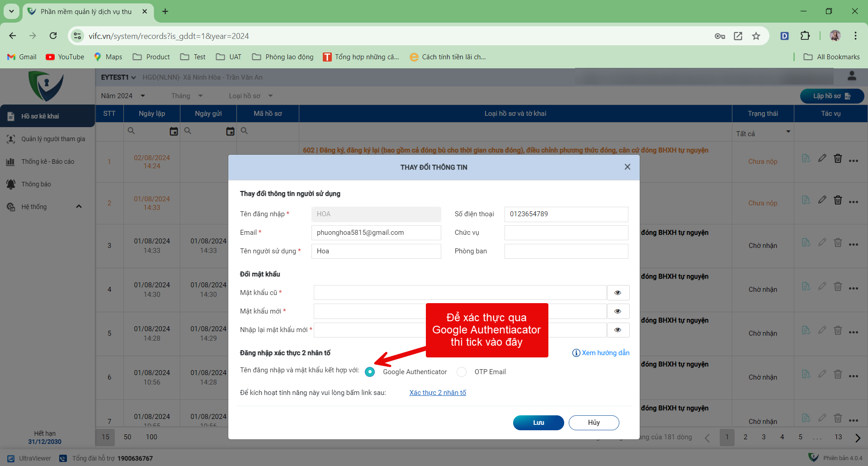The image size is (868, 466).
Task: Open the Xác thực 2 nhân tố link
Action: (x=437, y=393)
